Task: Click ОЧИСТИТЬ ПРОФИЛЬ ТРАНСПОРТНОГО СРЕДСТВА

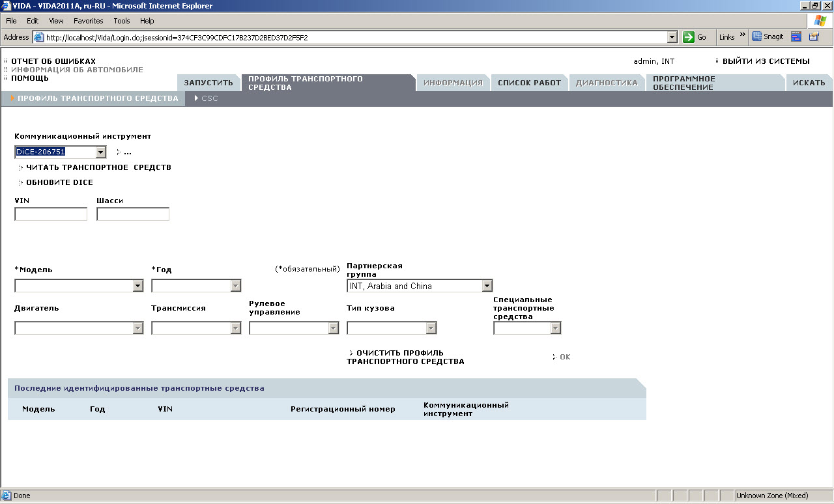Action: pyautogui.click(x=405, y=357)
